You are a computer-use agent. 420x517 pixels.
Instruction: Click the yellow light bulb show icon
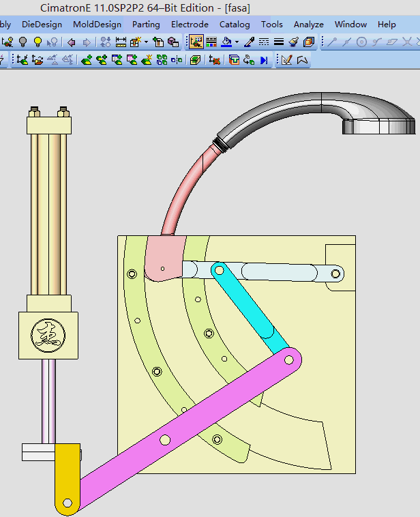pyautogui.click(x=37, y=42)
